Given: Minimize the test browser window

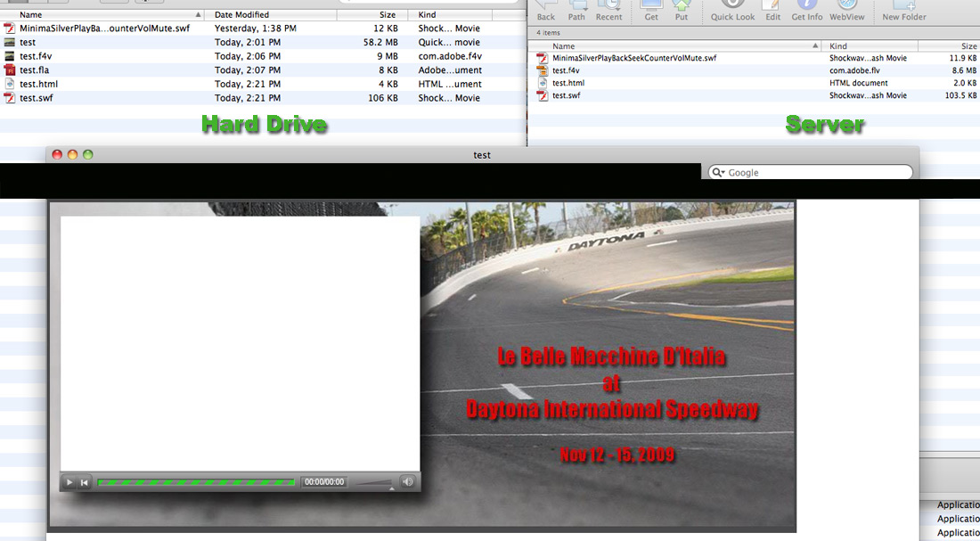Looking at the screenshot, I should [x=72, y=154].
